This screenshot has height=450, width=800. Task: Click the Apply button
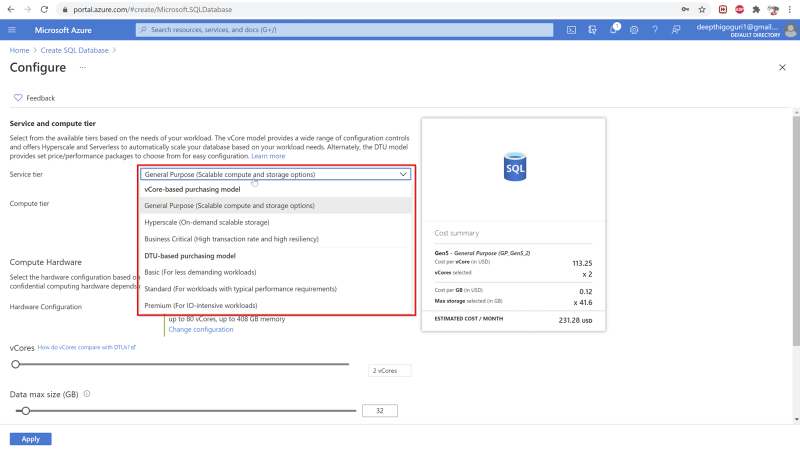point(30,439)
